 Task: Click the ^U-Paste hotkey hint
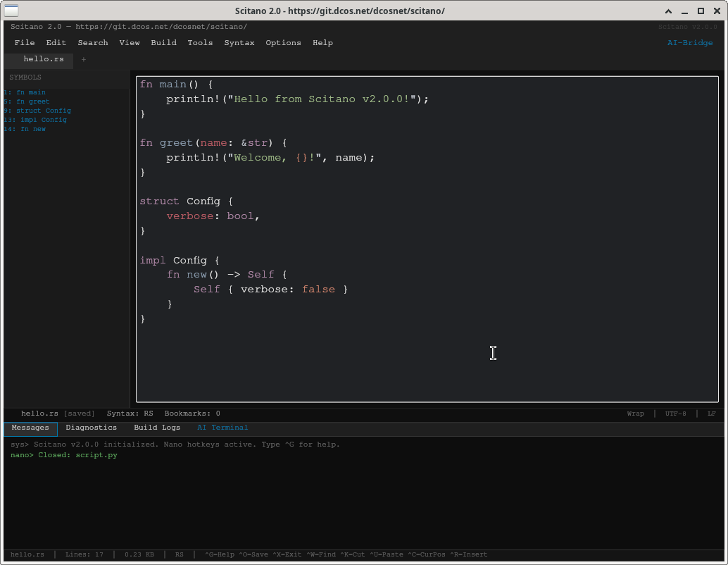tap(387, 554)
